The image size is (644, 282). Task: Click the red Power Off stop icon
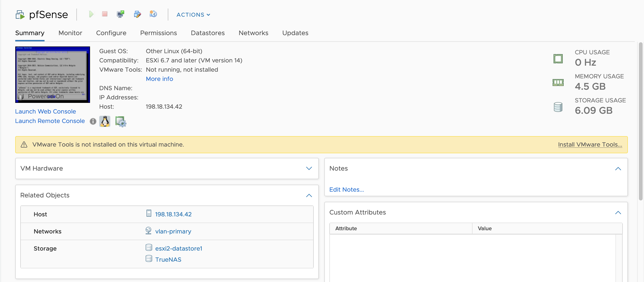pyautogui.click(x=105, y=14)
